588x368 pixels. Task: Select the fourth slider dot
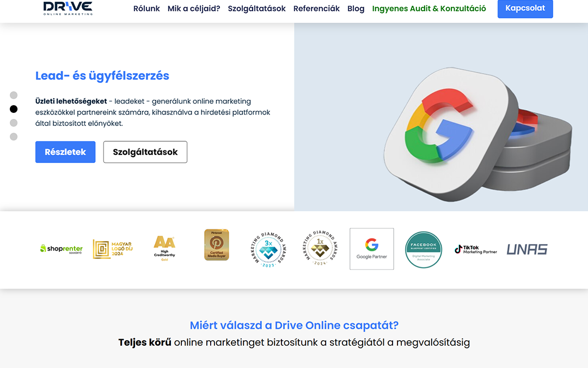(x=14, y=137)
